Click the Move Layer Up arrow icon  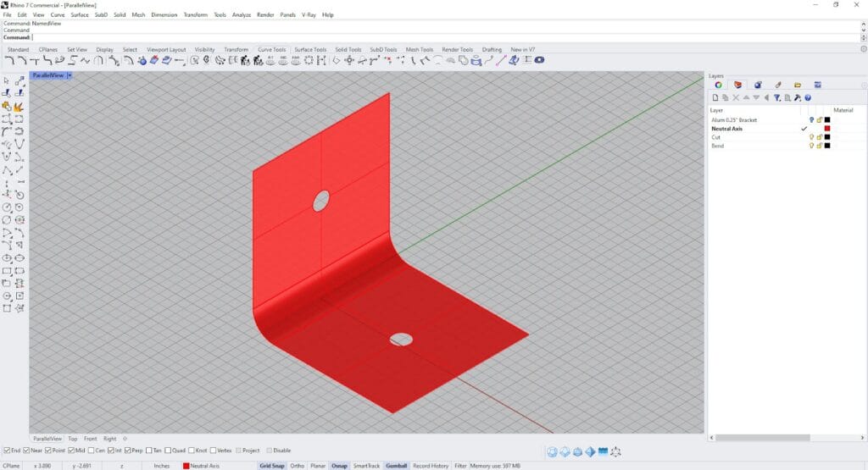pyautogui.click(x=746, y=98)
